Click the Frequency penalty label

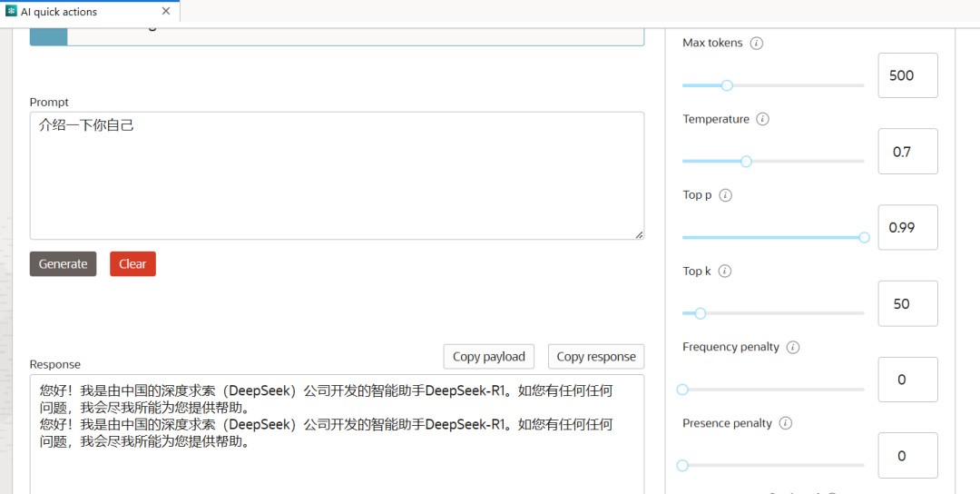click(730, 347)
